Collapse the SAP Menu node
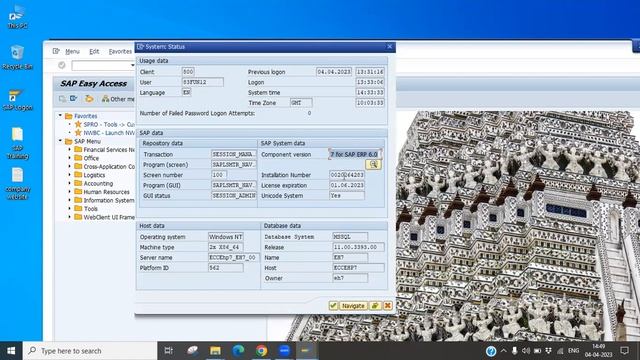The height and width of the screenshot is (360, 640). 60,141
